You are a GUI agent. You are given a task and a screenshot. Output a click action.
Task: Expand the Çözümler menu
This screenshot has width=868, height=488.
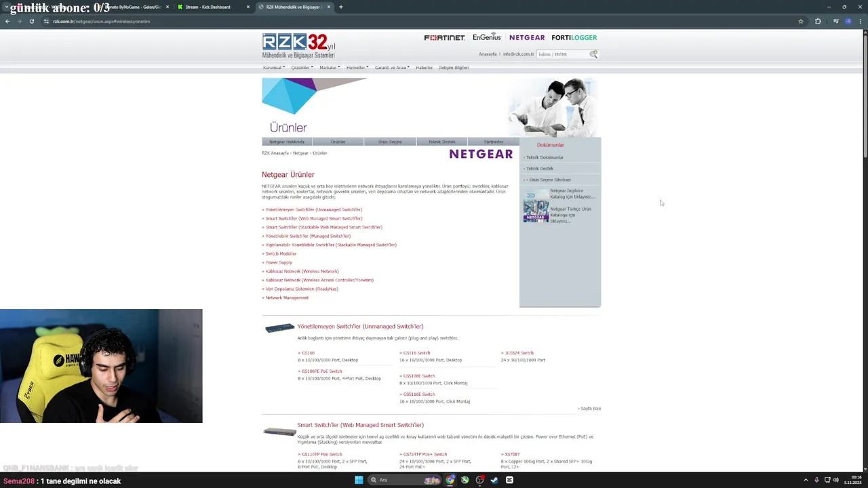(x=302, y=68)
